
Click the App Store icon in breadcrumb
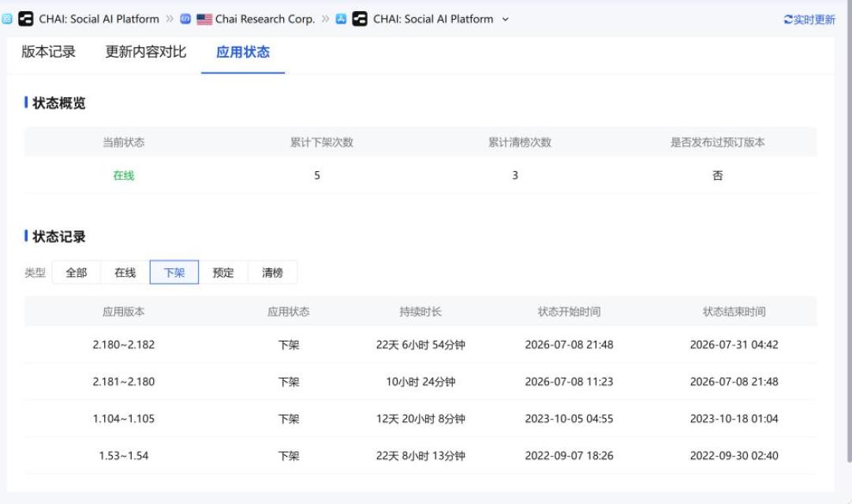pos(341,19)
